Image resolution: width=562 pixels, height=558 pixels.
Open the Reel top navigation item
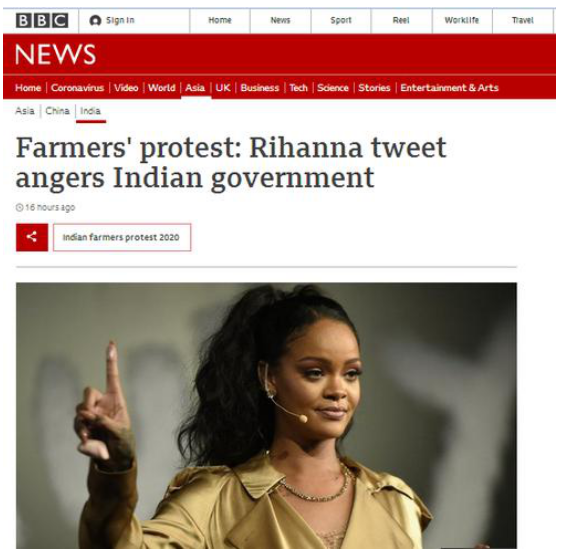401,20
